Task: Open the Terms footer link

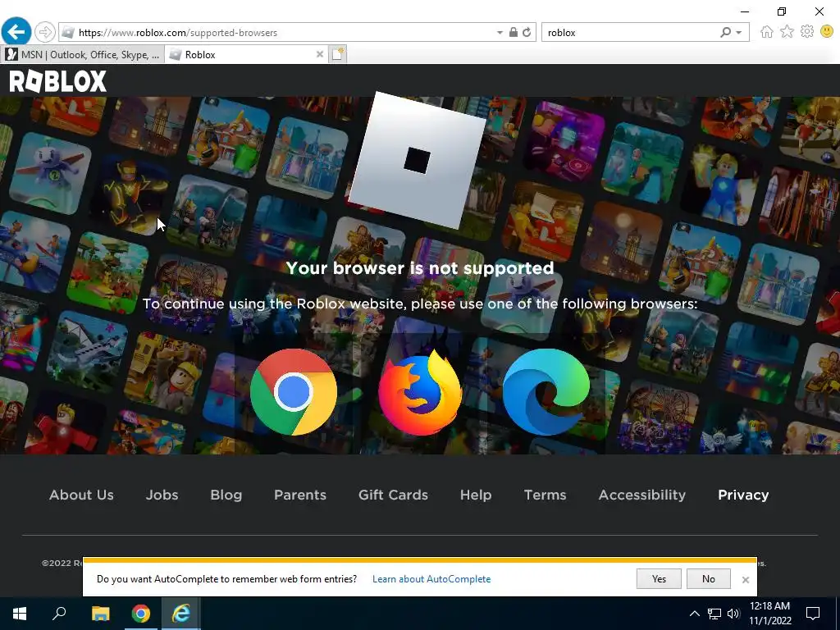Action: click(x=545, y=495)
